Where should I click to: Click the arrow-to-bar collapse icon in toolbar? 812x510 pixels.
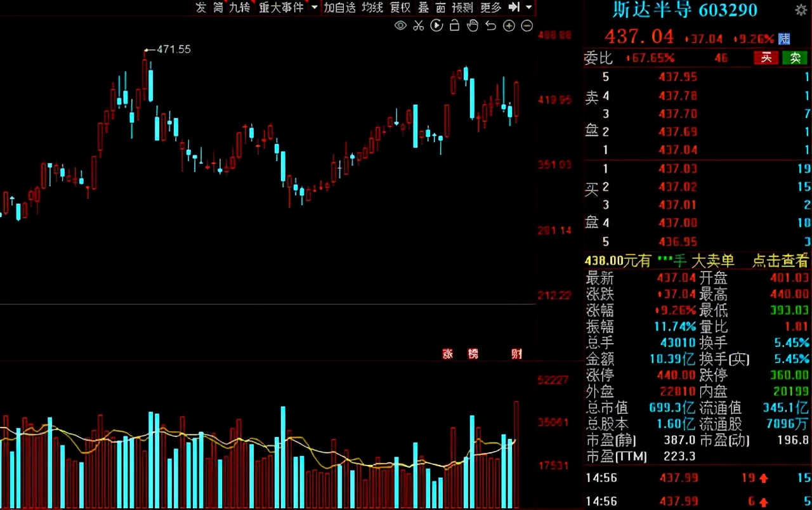[514, 7]
